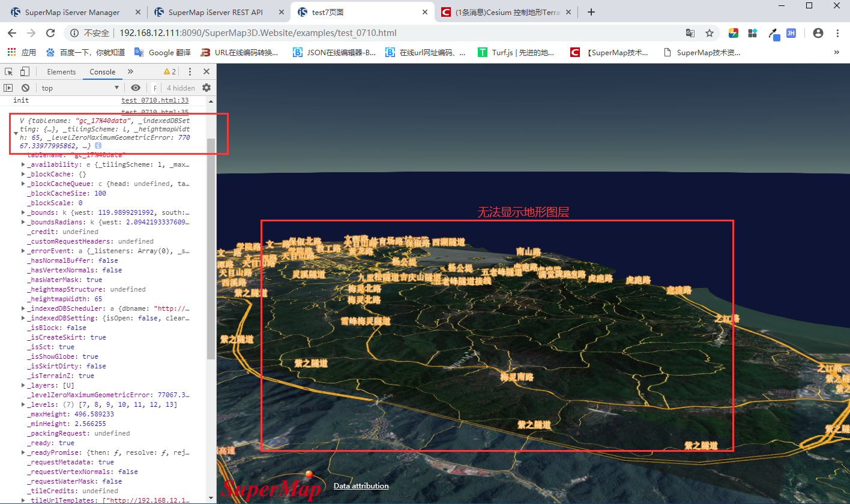Create a live expression with the eye icon
The width and height of the screenshot is (850, 504).
(136, 88)
